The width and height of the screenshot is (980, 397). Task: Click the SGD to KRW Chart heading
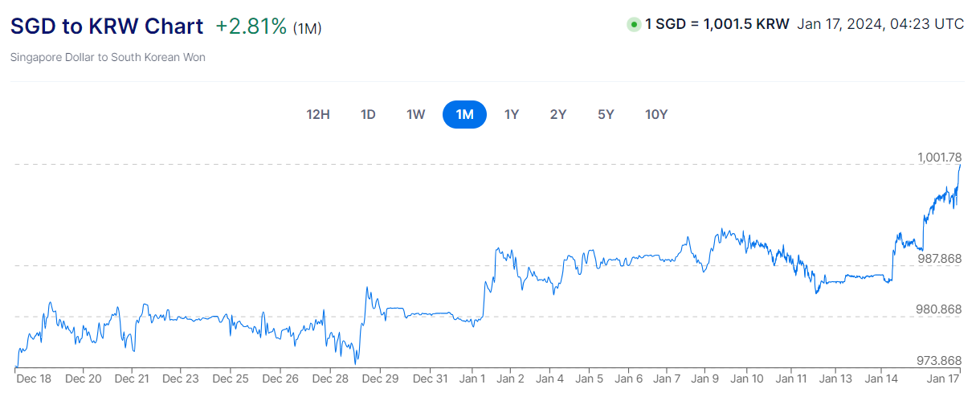pos(107,26)
